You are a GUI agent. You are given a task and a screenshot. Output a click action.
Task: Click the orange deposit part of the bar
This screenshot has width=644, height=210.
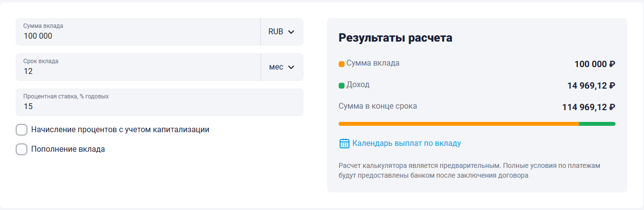(458, 124)
